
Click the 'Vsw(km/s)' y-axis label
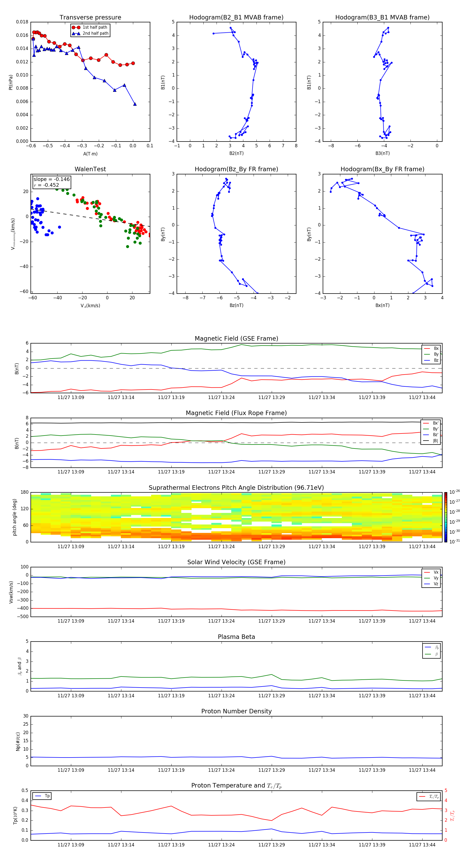click(11, 592)
